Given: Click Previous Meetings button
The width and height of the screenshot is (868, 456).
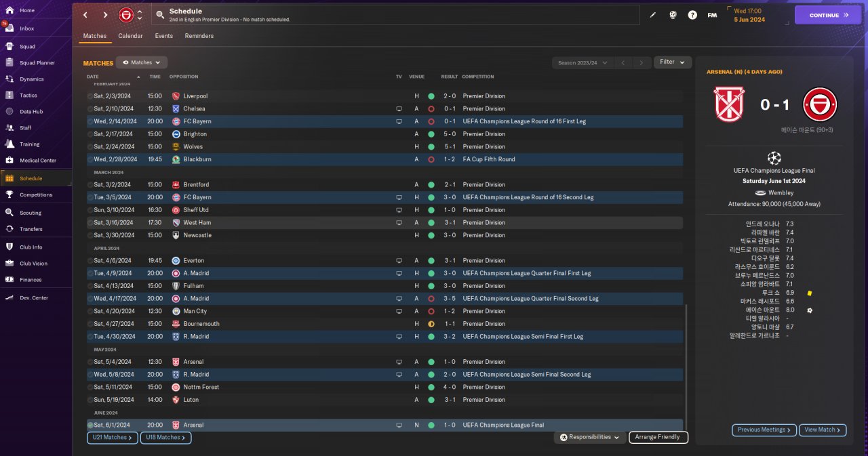Looking at the screenshot, I should (764, 430).
